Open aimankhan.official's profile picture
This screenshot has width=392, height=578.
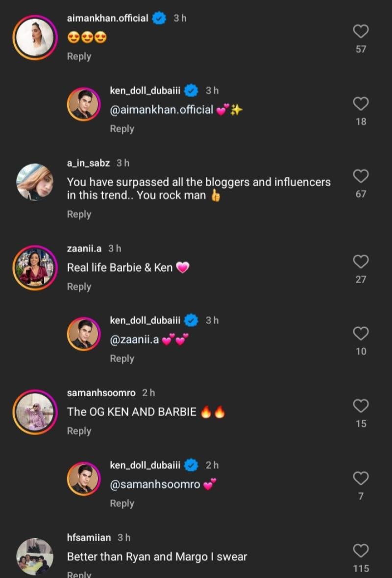coord(35,37)
